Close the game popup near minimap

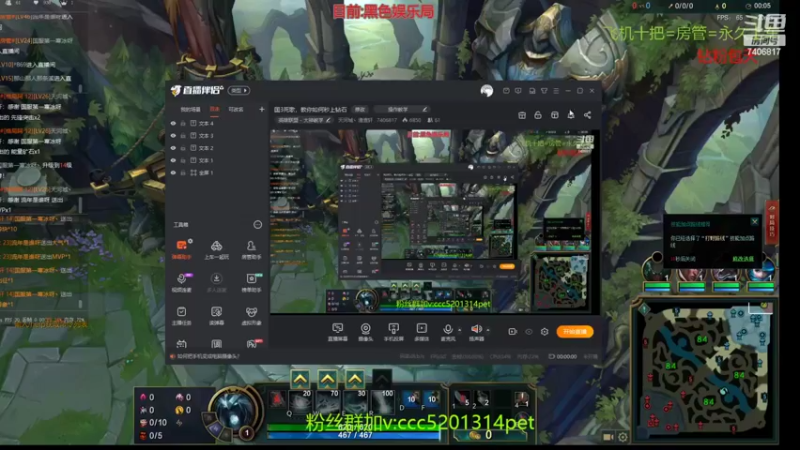[755, 221]
